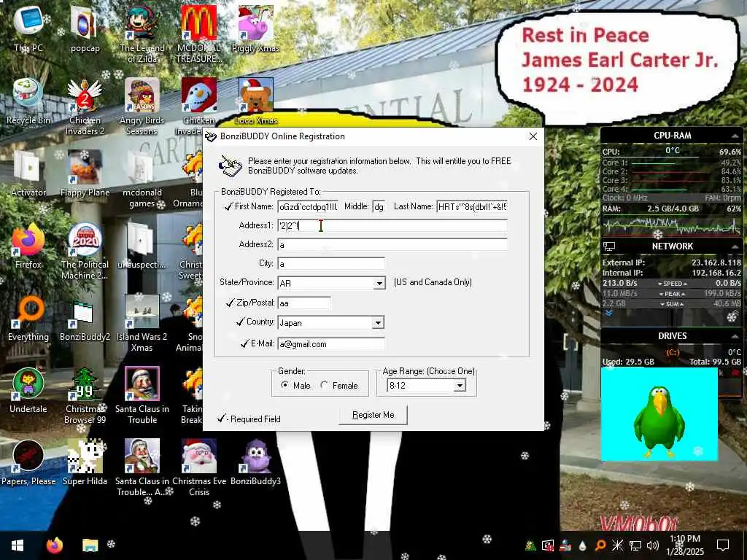Collapse the CPU-RAM widget section
The image size is (747, 560).
[735, 136]
